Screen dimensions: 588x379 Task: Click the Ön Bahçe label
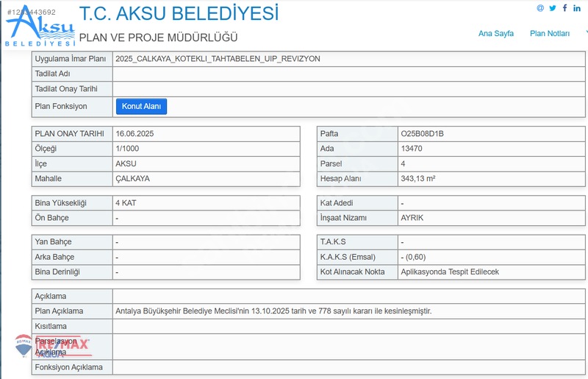(x=51, y=218)
